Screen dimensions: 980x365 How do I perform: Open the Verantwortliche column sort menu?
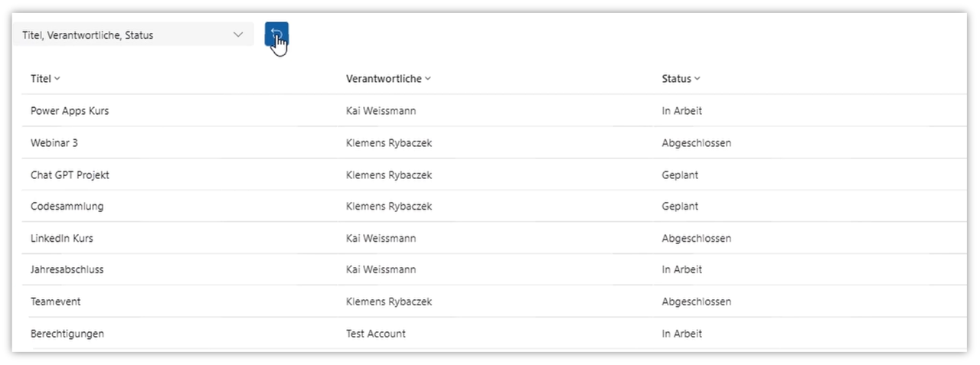427,79
